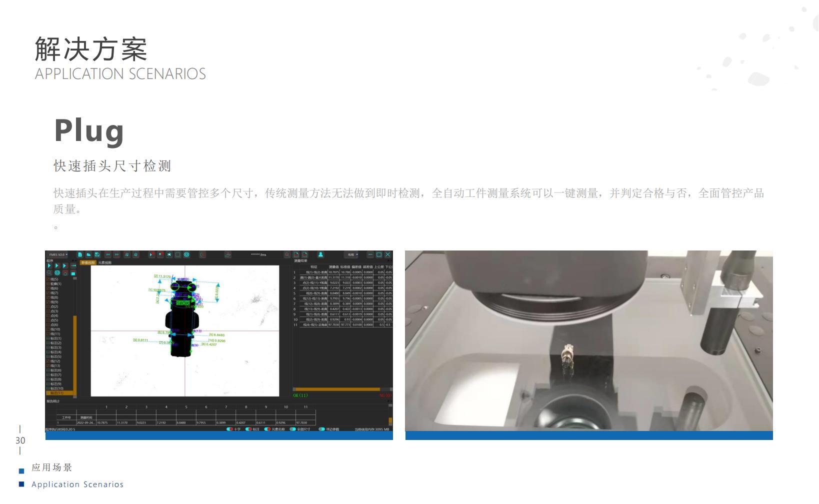Click the NG (0) result count
Screen dimensions: 819x504
tap(385, 395)
